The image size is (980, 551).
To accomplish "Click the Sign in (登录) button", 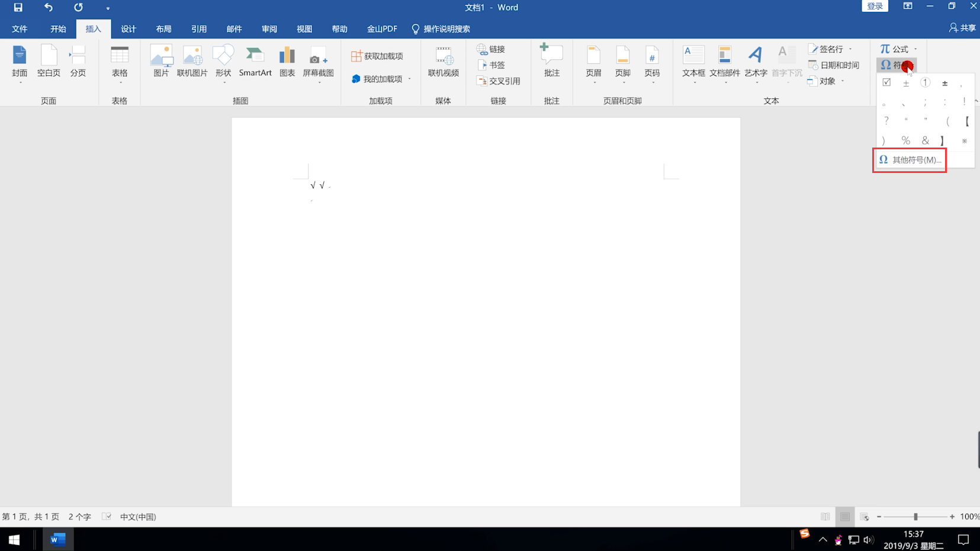I will tap(875, 6).
